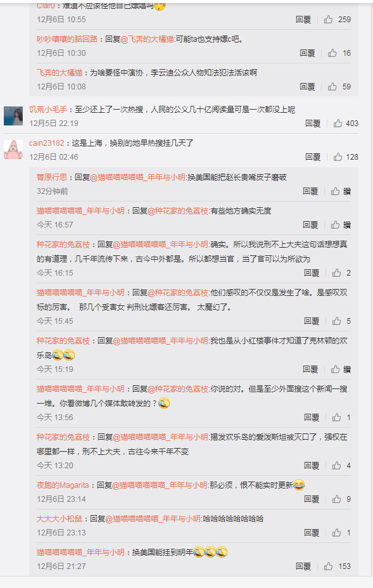This screenshot has height=588, width=373.
Task: Like the reply posted 今天 16:15
Action: [x=337, y=272]
